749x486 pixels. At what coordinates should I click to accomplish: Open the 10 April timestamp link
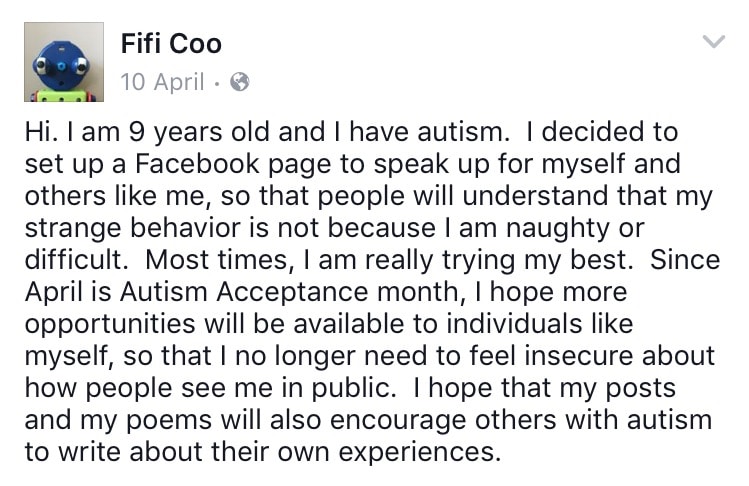162,82
